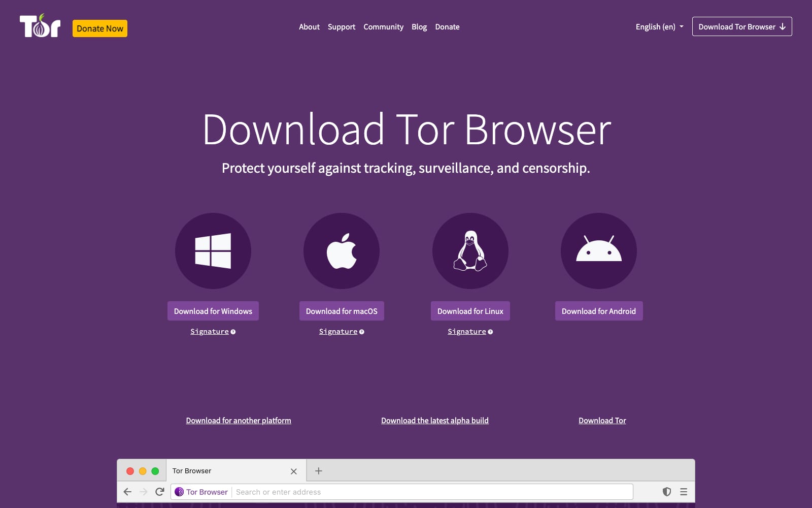Click Download for Linux button
Viewport: 812px width, 508px height.
pos(470,311)
